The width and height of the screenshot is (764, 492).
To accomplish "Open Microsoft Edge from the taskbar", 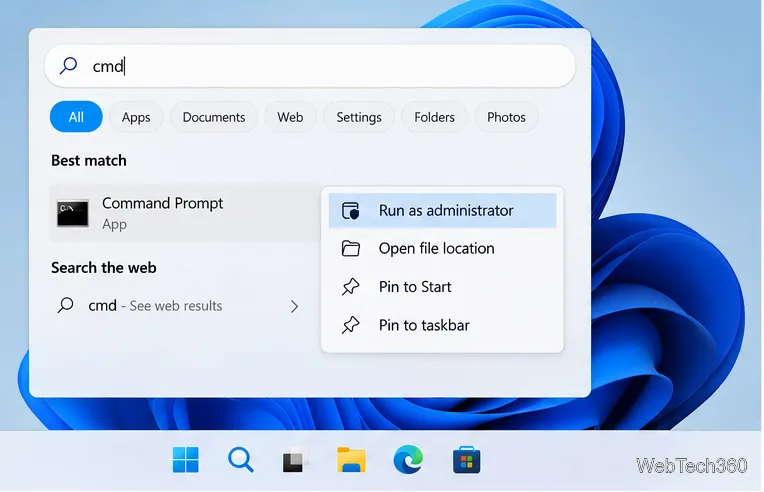I will (408, 459).
